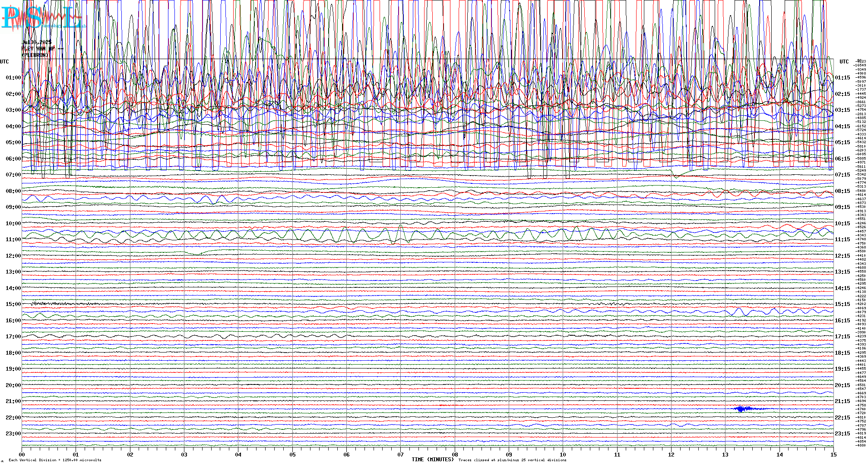Click the Each Vertical Division microvolts note
The height and width of the screenshot is (466, 868).
point(55,460)
